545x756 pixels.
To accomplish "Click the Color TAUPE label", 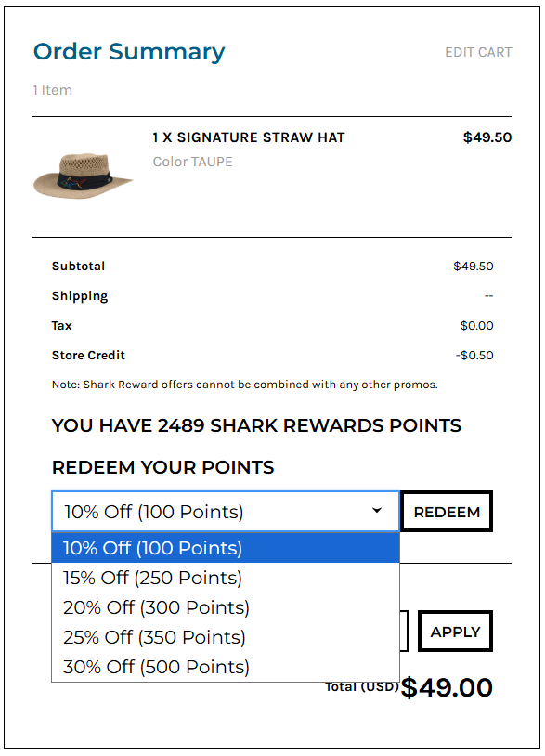I will tap(192, 162).
